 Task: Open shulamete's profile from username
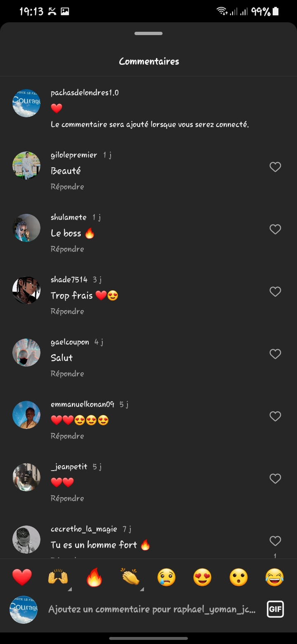click(68, 217)
